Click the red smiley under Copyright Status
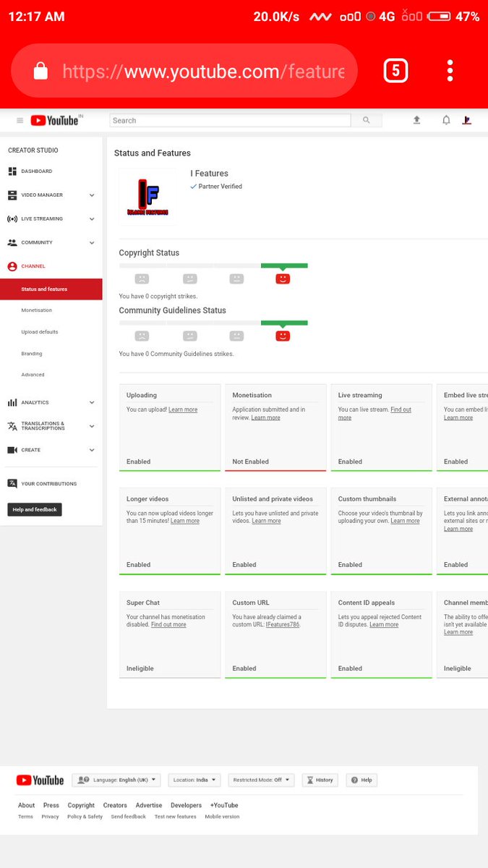Viewport: 488px width, 868px height. click(283, 278)
